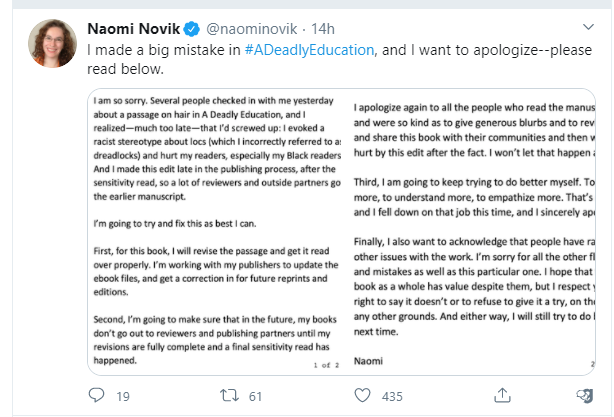Like the tweet with the heart icon

click(362, 395)
